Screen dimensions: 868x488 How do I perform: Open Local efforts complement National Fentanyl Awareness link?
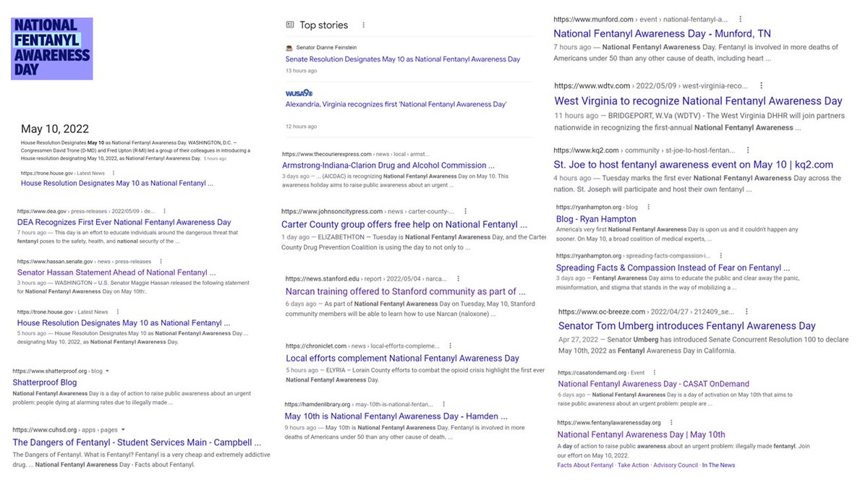click(x=402, y=359)
